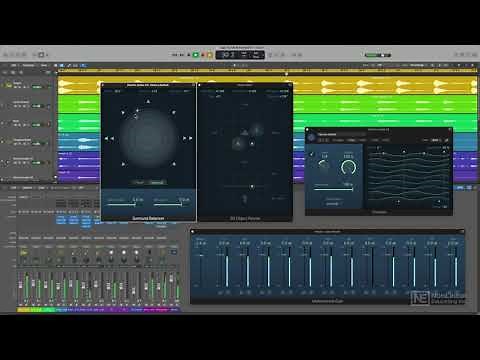Click the LCD position display in control bar
Image resolution: width=480 pixels, height=360 pixels.
[240, 55]
